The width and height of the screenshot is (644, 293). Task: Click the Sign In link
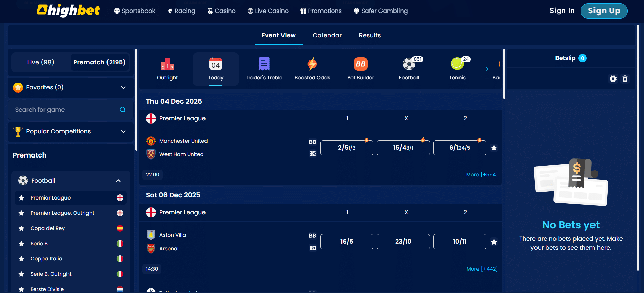coord(562,11)
